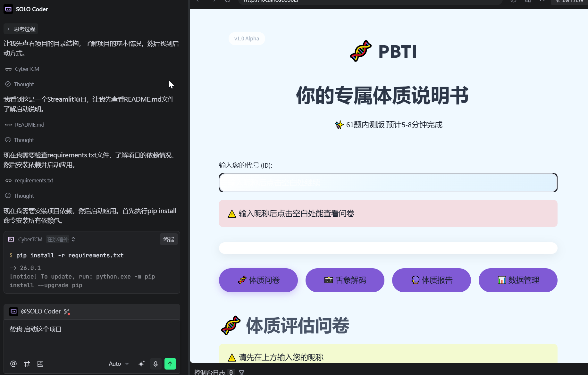Viewport: 588px width, 375px height.
Task: Click the white progress bar above tabs
Action: [x=388, y=248]
